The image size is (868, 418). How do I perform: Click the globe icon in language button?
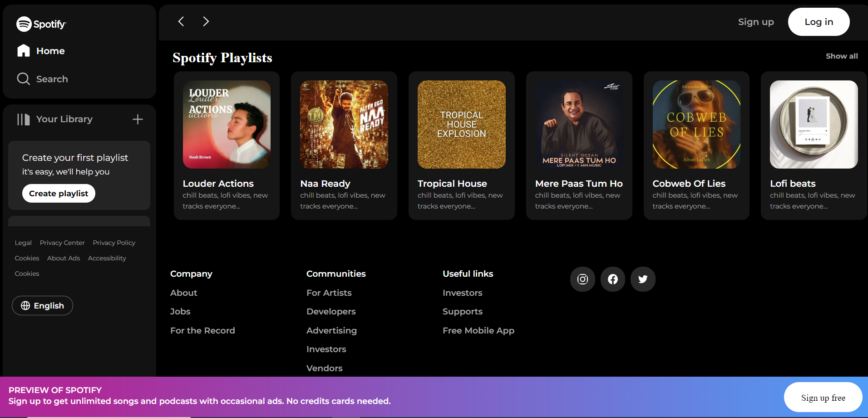click(x=25, y=306)
